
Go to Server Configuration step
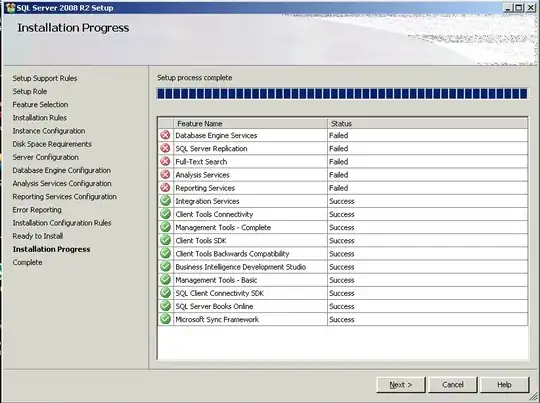[45, 157]
